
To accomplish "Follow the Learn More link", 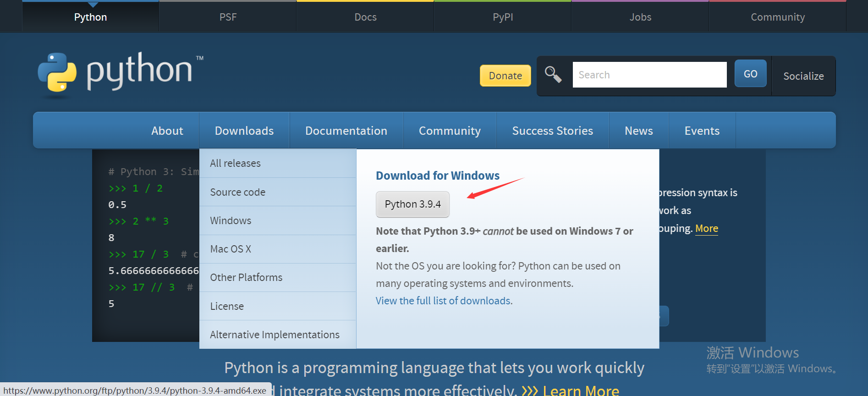I will click(580, 390).
